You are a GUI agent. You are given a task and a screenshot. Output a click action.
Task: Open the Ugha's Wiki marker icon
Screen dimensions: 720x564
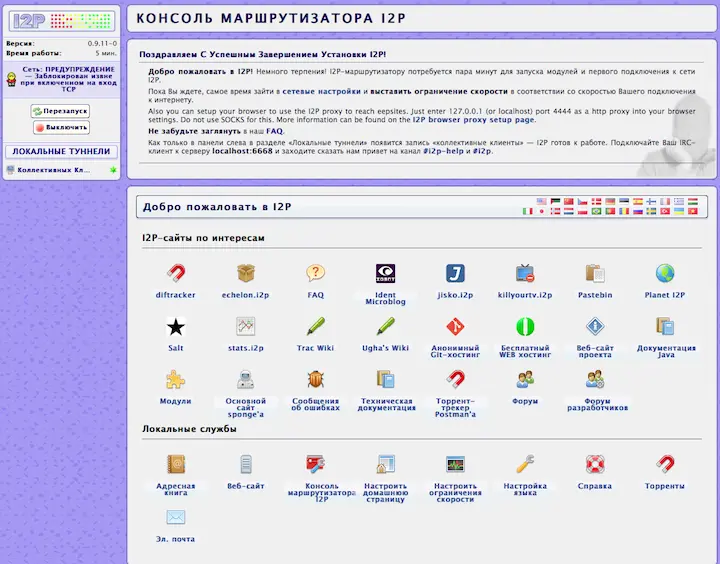[x=385, y=327]
